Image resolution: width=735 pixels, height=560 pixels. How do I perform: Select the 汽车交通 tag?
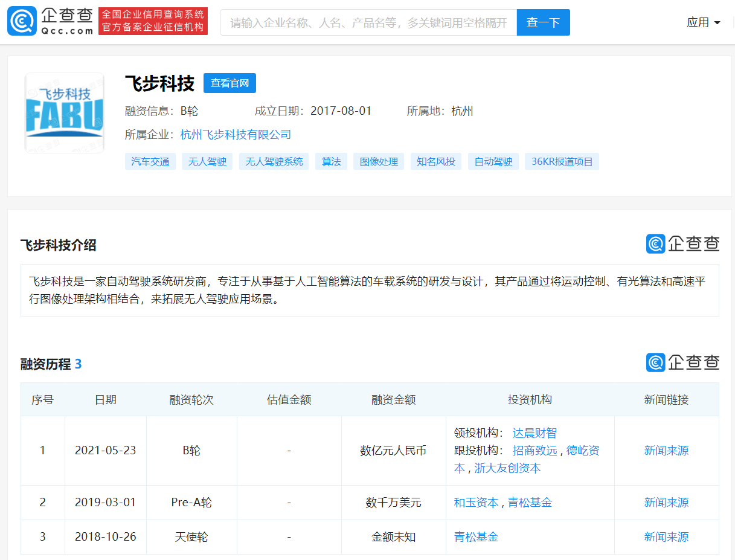150,161
